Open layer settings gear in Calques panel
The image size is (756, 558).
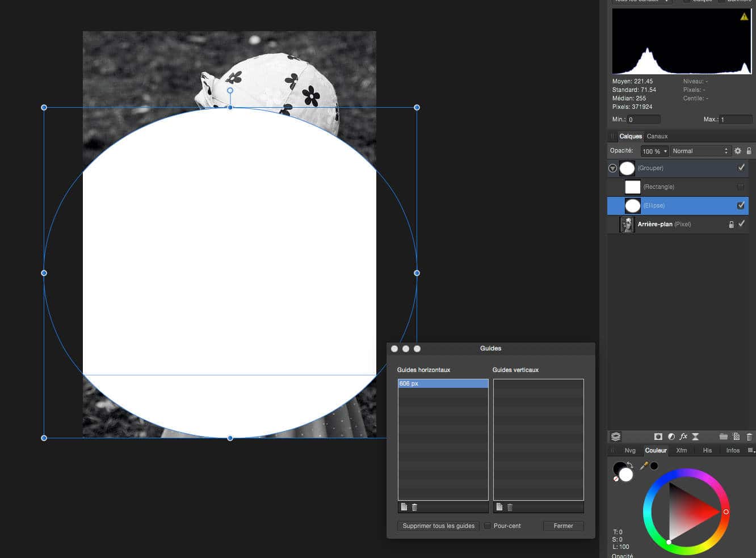pos(738,151)
